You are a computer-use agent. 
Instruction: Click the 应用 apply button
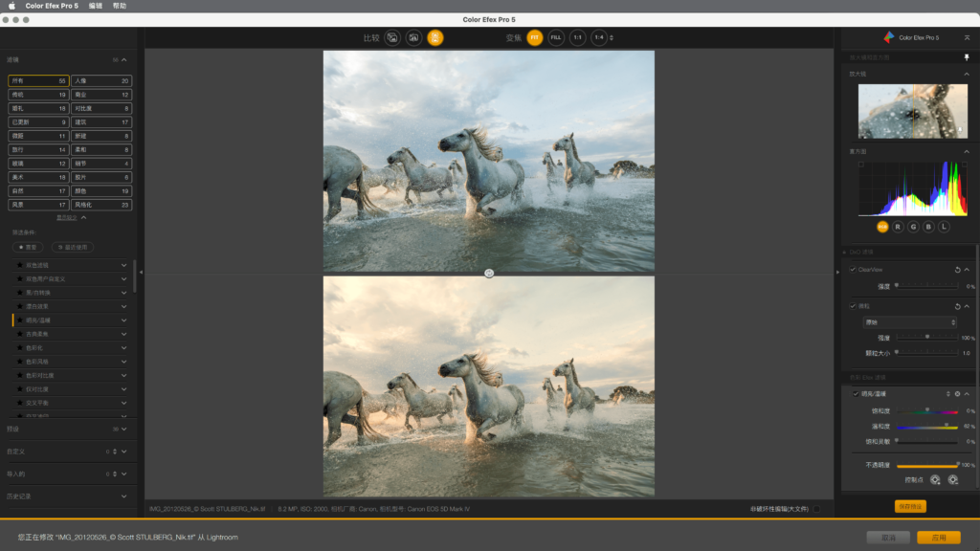(x=939, y=538)
